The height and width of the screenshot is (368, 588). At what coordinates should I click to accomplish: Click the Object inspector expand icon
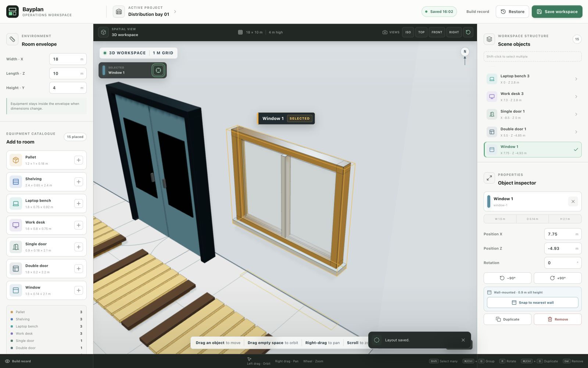pyautogui.click(x=489, y=178)
